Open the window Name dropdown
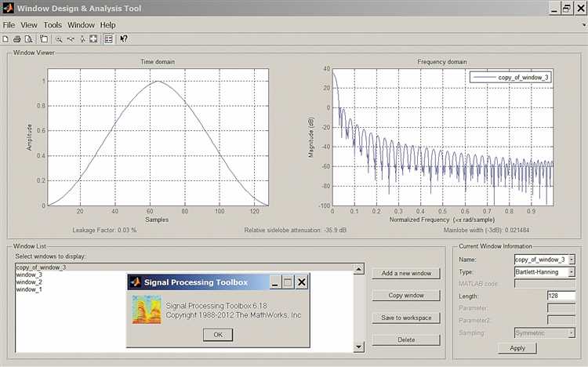 (x=571, y=259)
